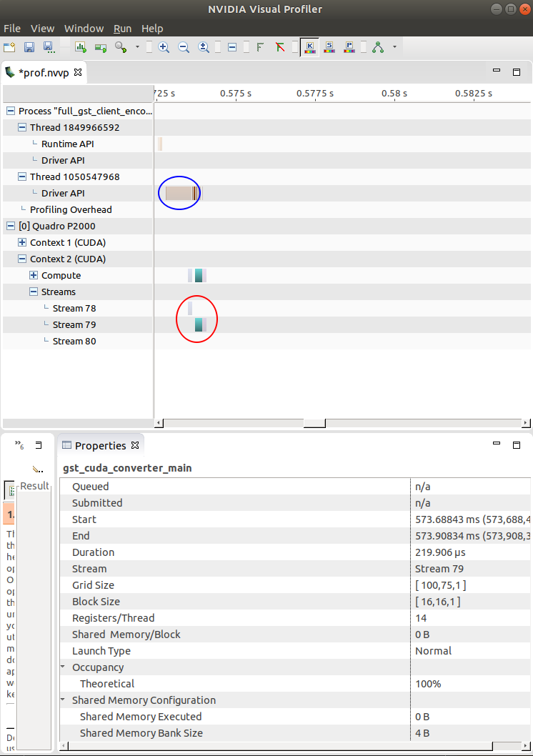
Task: Select Driver API row under Thread 1050547968
Action: (78, 194)
